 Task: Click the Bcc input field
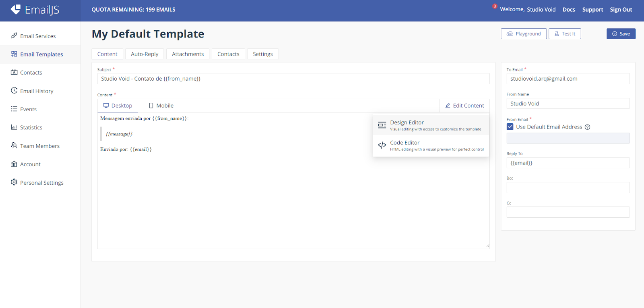[568, 187]
